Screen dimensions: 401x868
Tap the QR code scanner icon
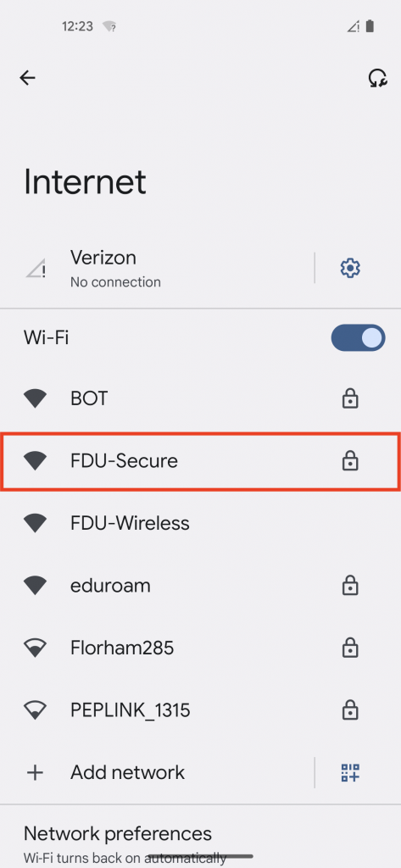(x=350, y=772)
